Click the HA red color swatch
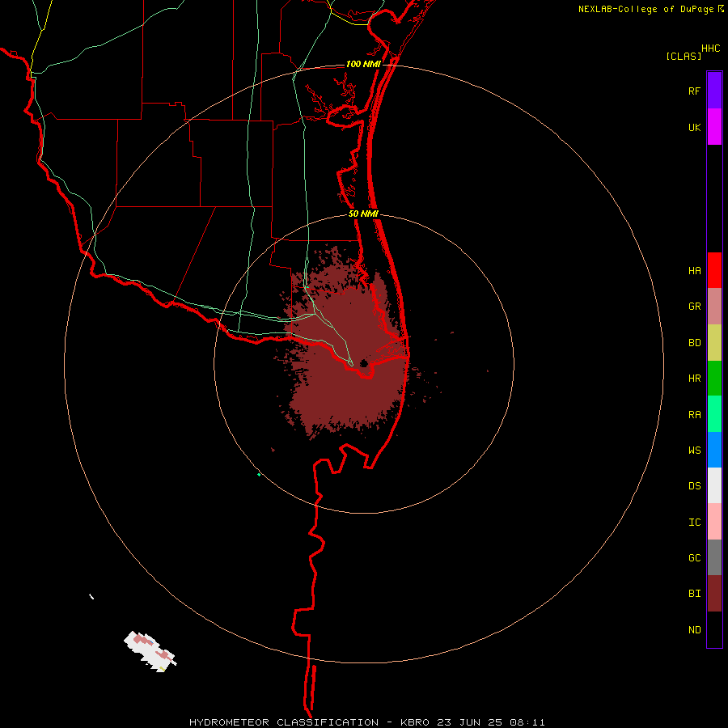Image resolution: width=728 pixels, height=728 pixels. (714, 270)
